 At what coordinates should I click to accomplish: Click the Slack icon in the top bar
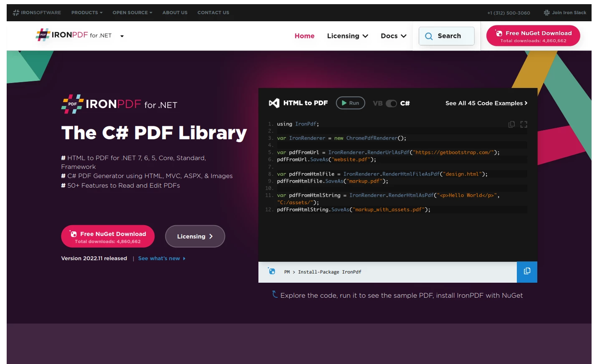click(546, 13)
